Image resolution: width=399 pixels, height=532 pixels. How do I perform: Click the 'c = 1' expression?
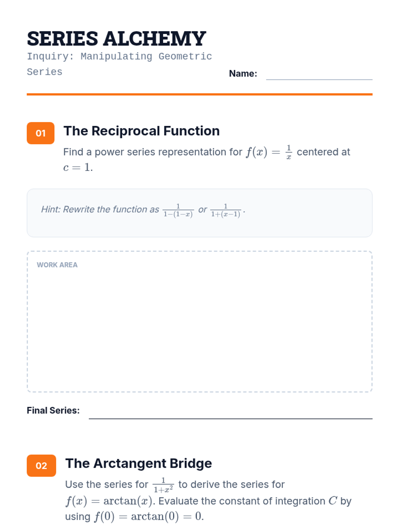coord(77,167)
